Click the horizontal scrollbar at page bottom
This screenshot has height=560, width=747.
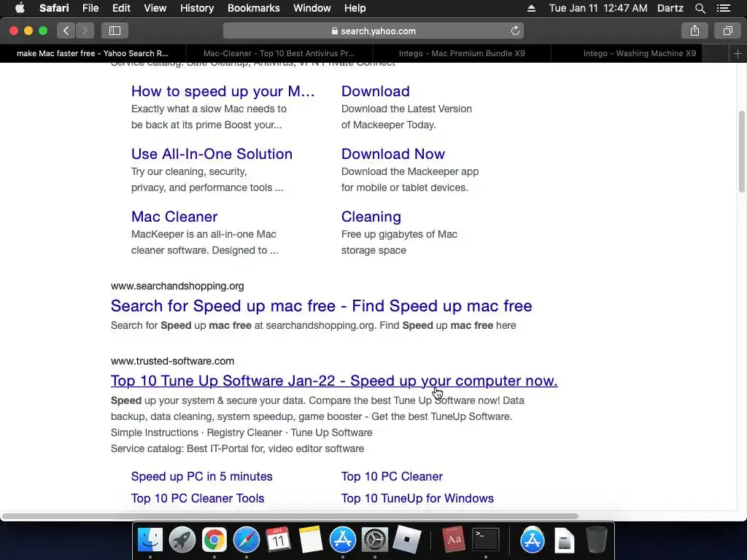(x=290, y=516)
